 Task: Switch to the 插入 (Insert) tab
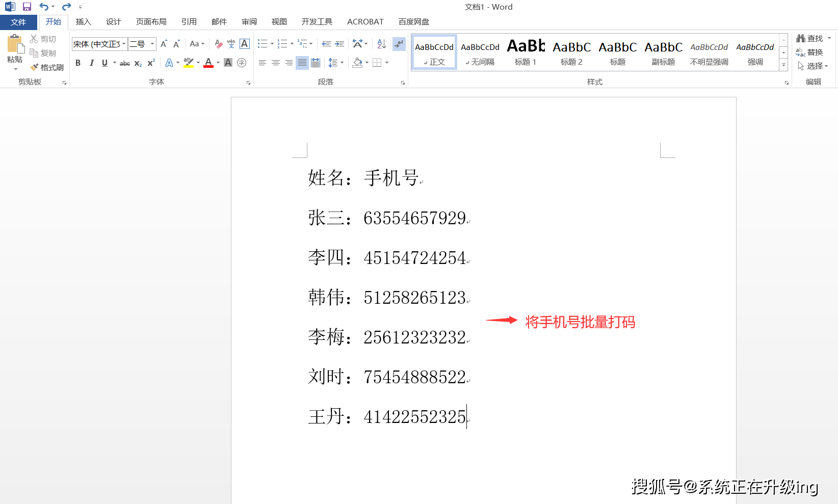point(83,22)
